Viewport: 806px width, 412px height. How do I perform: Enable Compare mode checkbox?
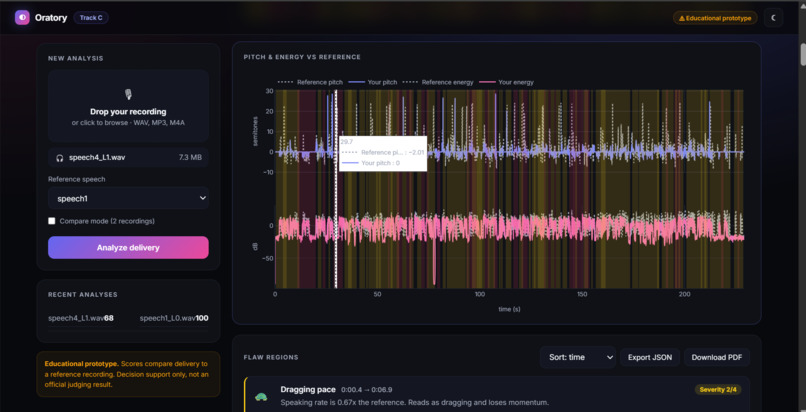pos(51,221)
